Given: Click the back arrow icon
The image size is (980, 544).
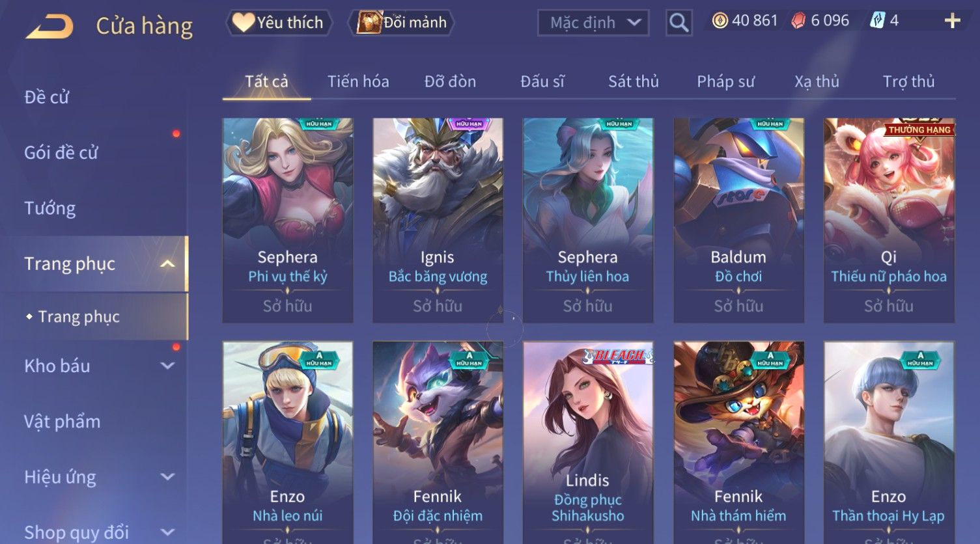Looking at the screenshot, I should pyautogui.click(x=49, y=27).
